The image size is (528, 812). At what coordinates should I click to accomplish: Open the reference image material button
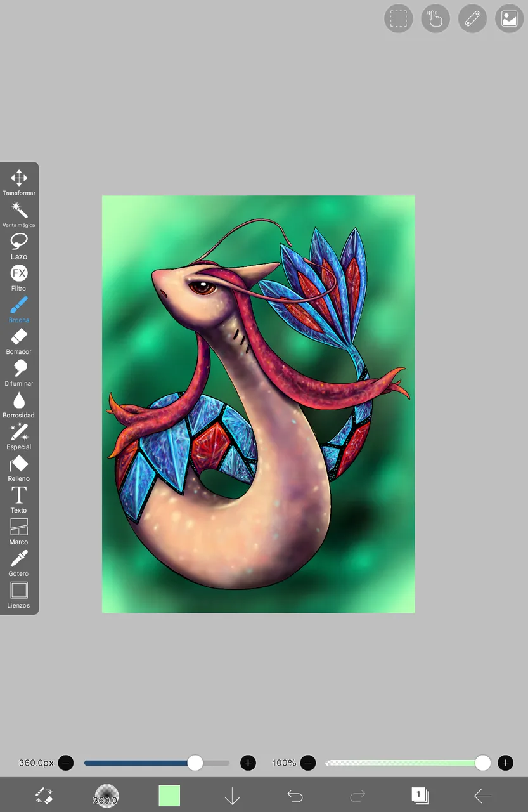pos(509,18)
